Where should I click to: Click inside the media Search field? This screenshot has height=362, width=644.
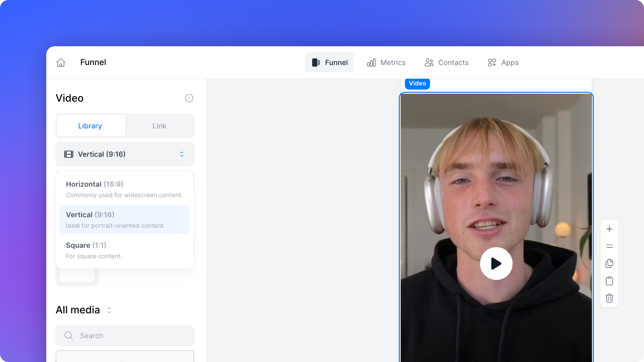tap(124, 336)
